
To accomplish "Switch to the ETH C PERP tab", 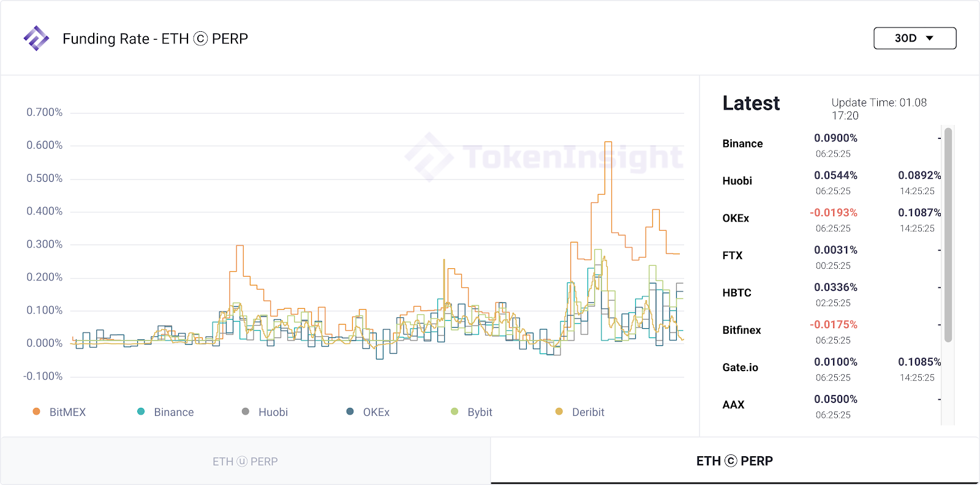I will click(x=734, y=461).
